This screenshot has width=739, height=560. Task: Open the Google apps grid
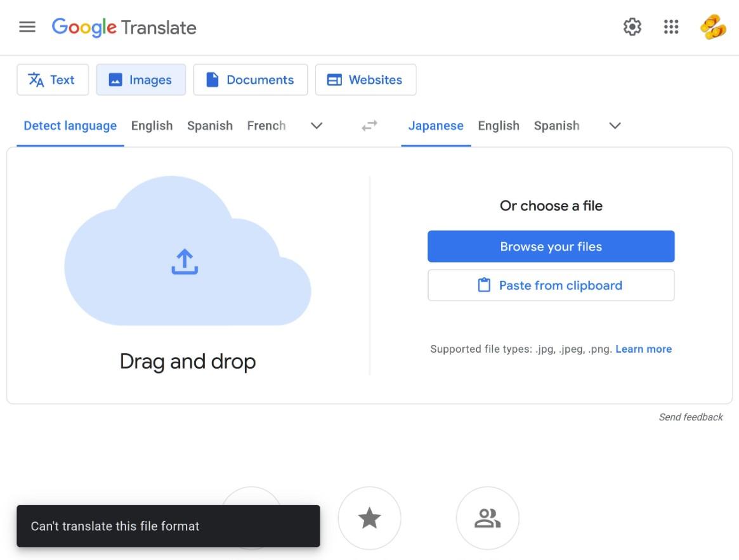point(670,27)
